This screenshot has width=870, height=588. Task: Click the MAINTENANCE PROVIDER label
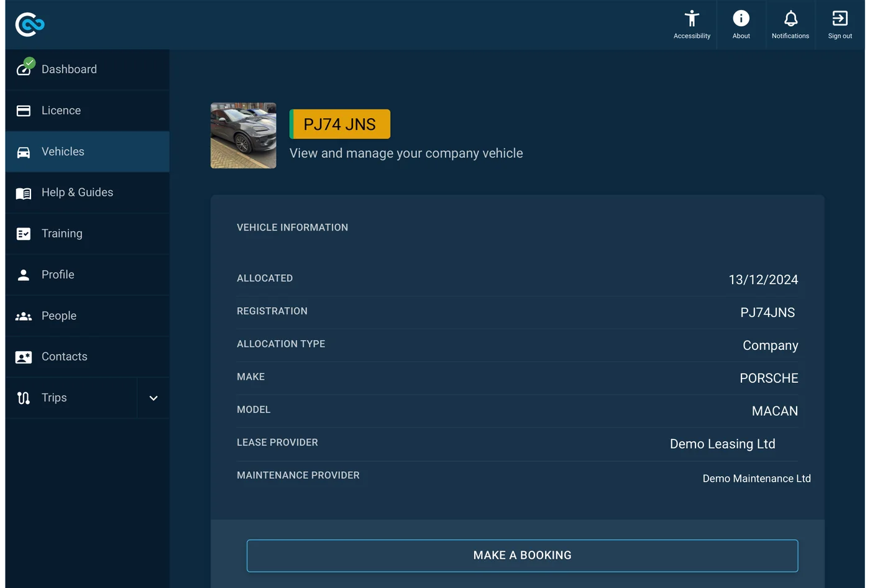click(298, 475)
